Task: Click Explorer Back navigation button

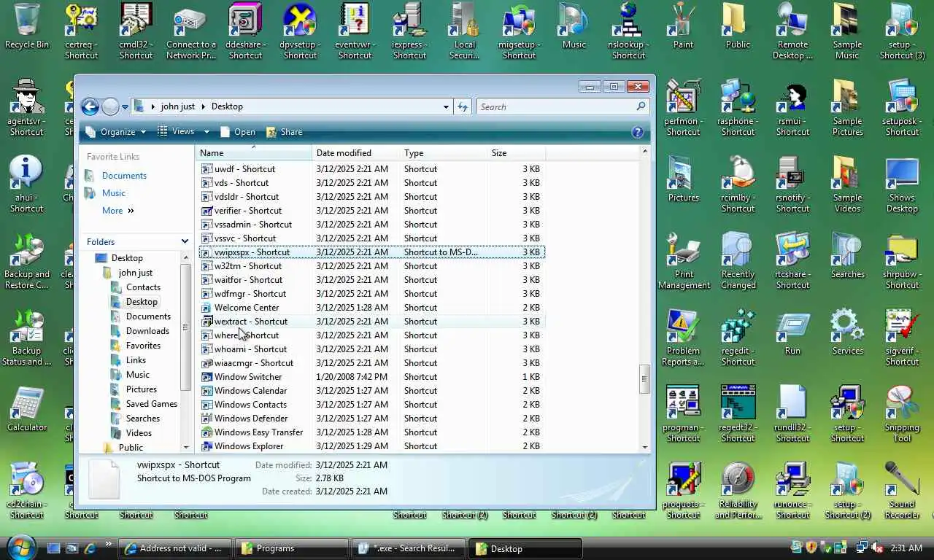Action: (90, 107)
